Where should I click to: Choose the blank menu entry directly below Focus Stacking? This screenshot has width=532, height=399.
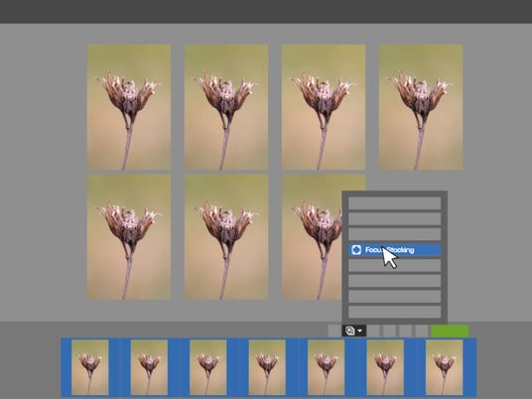point(395,266)
